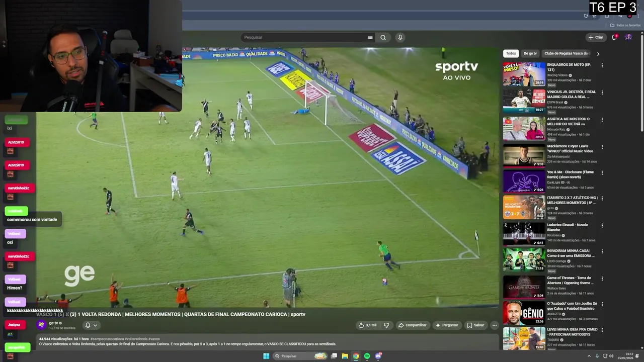Like the video with thumbs up
Screen dimensions: 644x362
pos(367,325)
